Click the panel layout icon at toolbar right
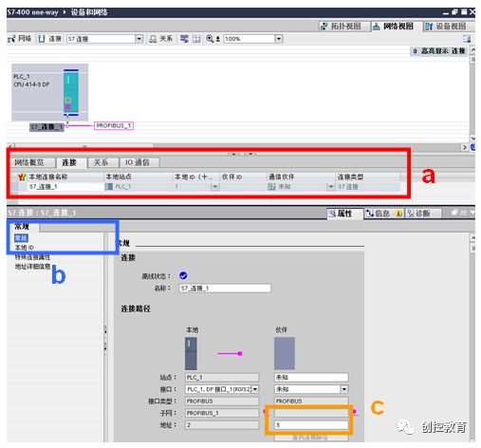Image resolution: width=481 pixels, height=448 pixels. 467,39
